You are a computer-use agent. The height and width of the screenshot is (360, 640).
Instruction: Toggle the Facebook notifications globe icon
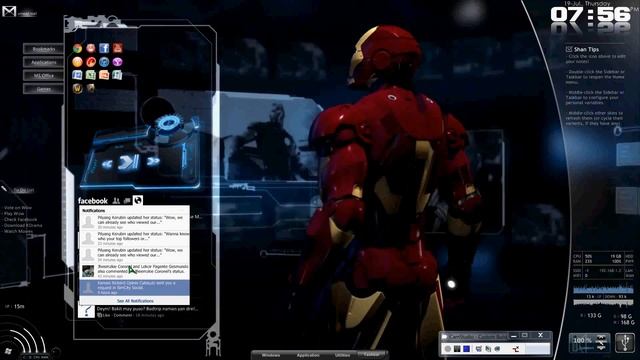point(138,200)
